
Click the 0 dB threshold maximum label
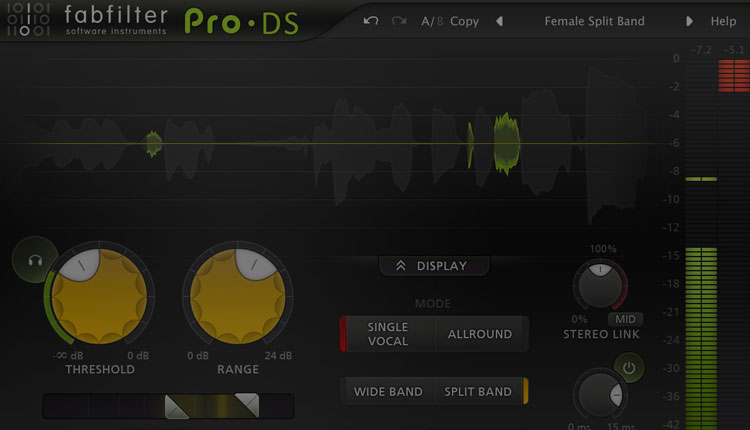tap(138, 356)
